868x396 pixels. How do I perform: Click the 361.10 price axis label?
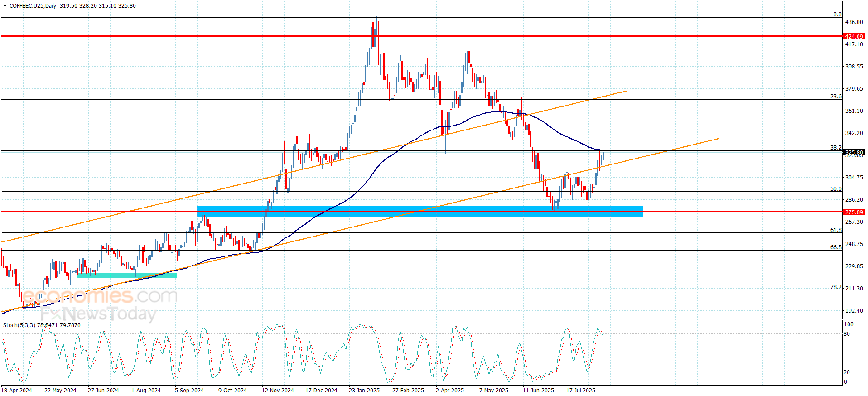click(854, 111)
